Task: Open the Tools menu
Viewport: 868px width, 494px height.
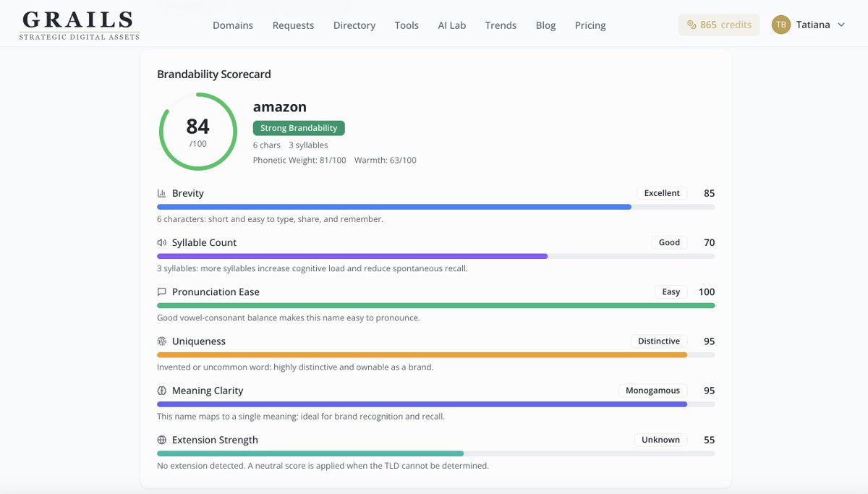Action: tap(407, 25)
